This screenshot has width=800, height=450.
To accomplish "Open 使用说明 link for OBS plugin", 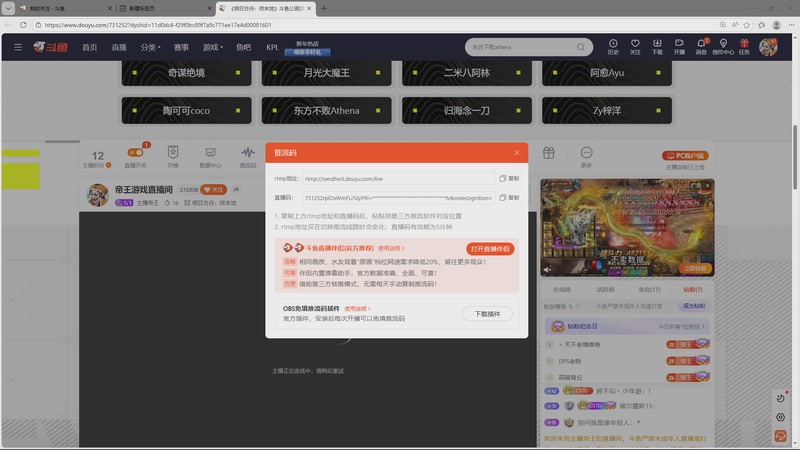I will (x=357, y=309).
